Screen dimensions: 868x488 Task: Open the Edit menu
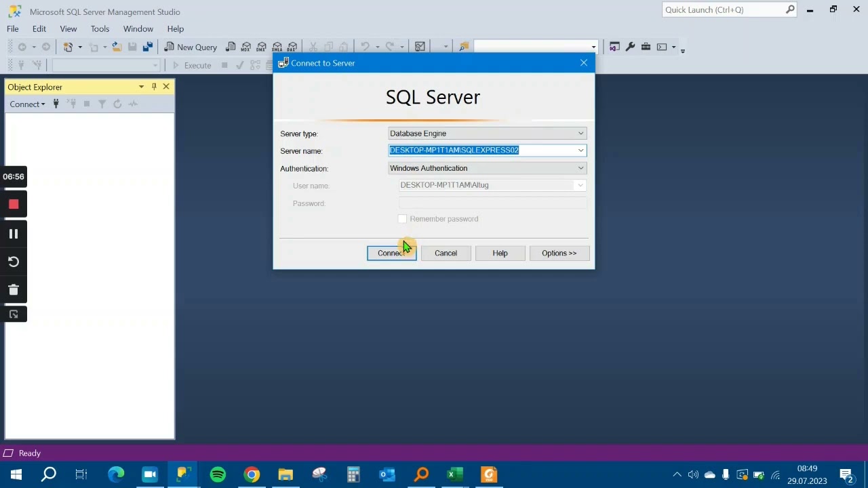(39, 28)
